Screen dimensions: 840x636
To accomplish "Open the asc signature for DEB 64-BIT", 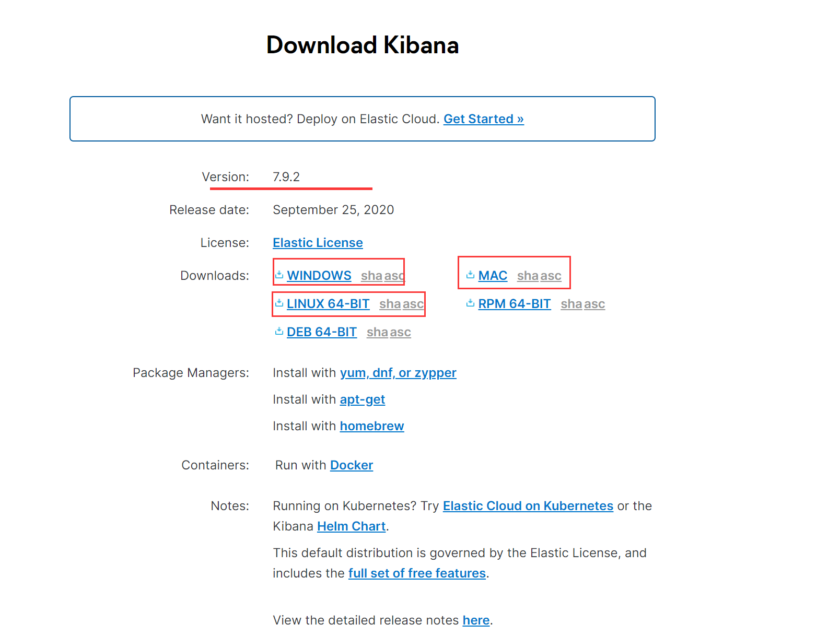I will [400, 332].
